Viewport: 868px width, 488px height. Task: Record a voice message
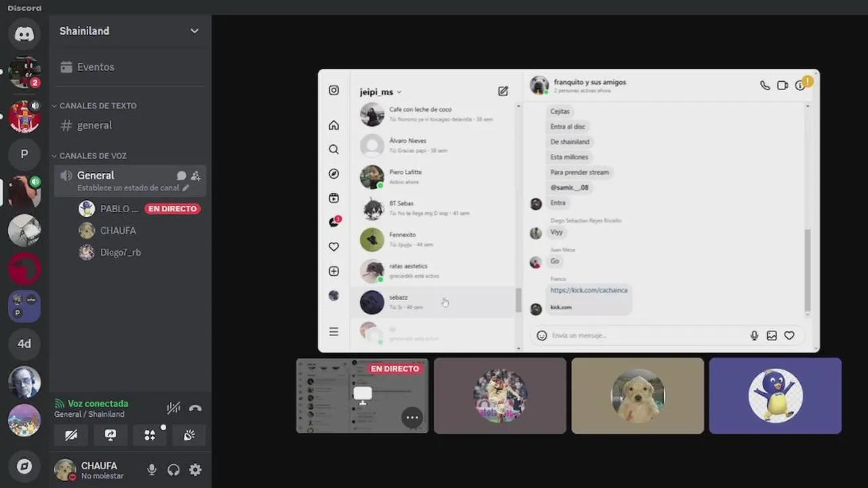(x=754, y=335)
